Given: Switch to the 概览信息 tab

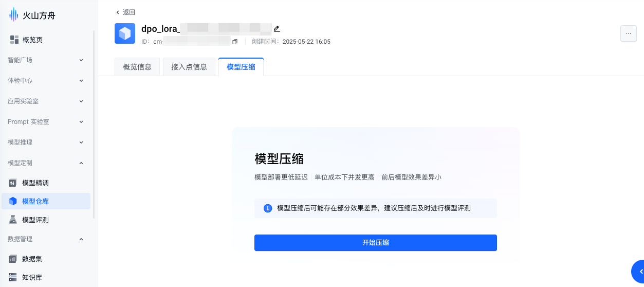Looking at the screenshot, I should coord(137,67).
